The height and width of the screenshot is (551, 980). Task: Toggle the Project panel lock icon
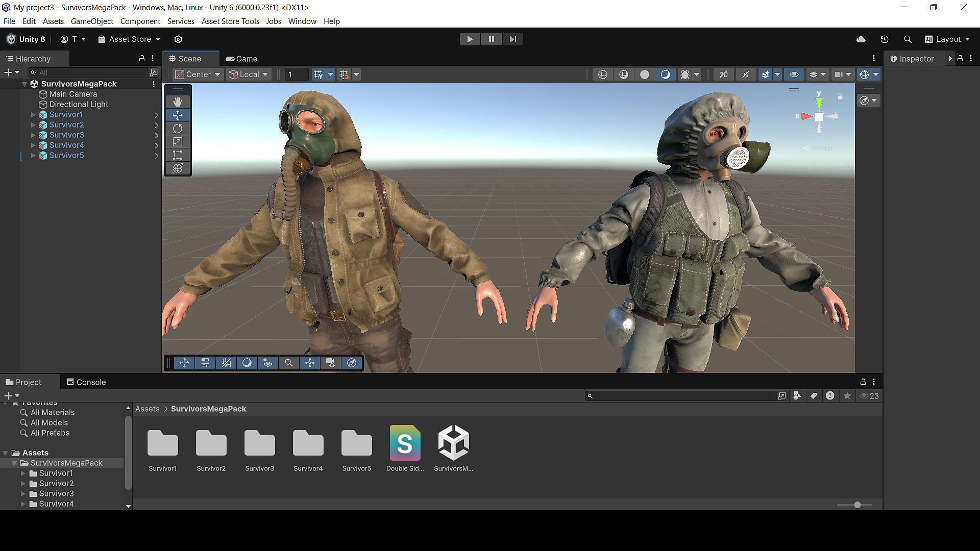pyautogui.click(x=863, y=382)
